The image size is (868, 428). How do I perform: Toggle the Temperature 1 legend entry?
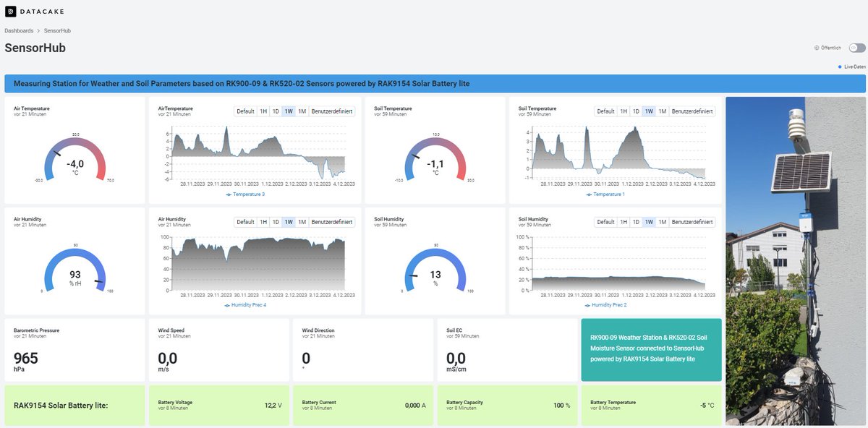tap(605, 194)
